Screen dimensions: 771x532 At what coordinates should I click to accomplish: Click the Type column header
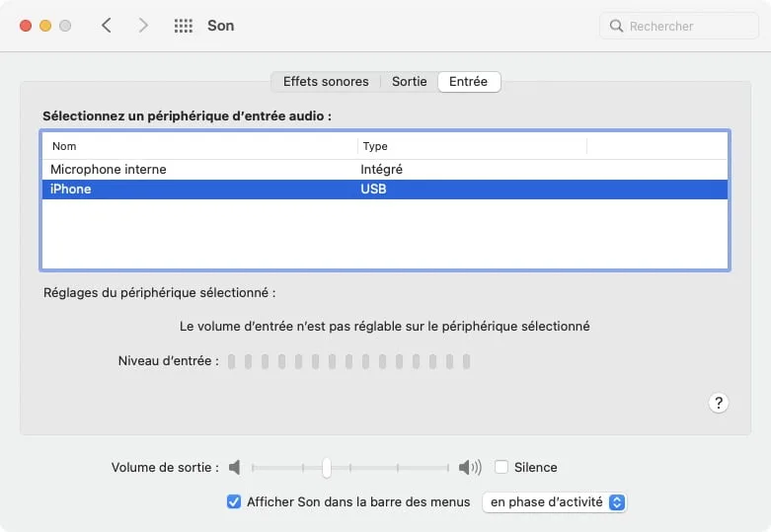(x=472, y=146)
